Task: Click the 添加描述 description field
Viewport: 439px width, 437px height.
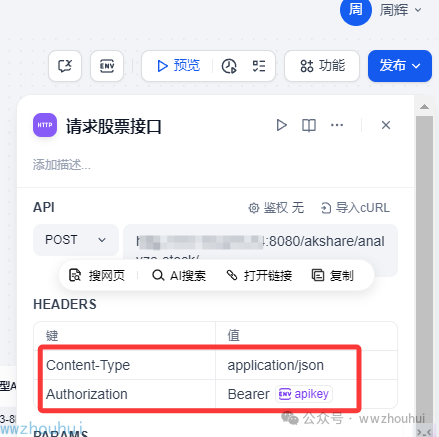Action: coord(62,165)
